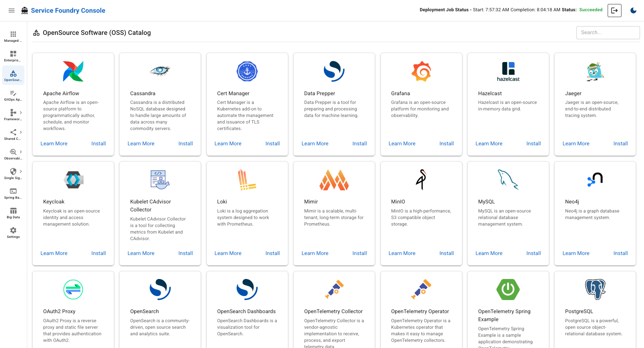Click the Mimir orange logo
Image resolution: width=644 pixels, height=348 pixels.
pyautogui.click(x=334, y=179)
